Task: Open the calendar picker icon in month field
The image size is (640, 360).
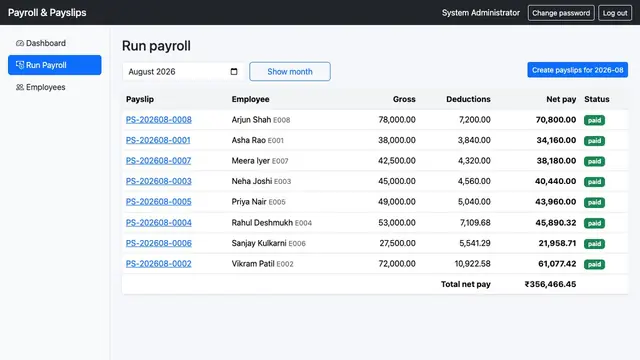Action: coord(234,71)
